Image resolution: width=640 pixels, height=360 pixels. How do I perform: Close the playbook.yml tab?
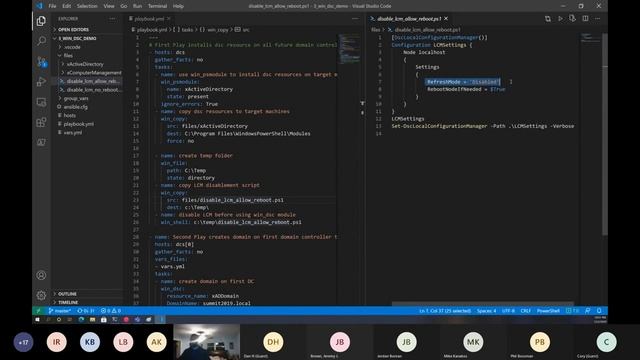pyautogui.click(x=169, y=19)
